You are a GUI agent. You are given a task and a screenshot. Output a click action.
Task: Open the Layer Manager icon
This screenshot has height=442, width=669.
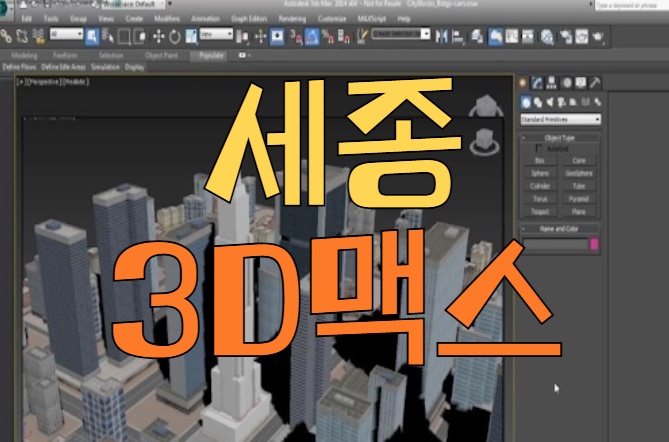click(x=477, y=37)
